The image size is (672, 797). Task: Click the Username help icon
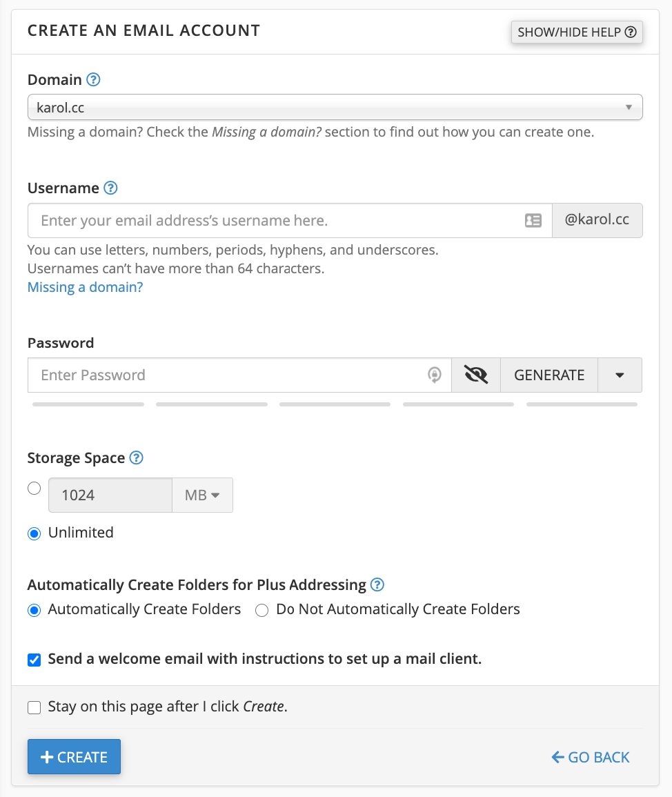[110, 188]
